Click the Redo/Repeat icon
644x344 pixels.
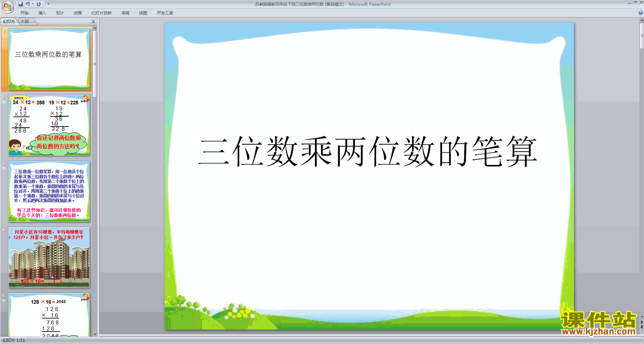click(x=39, y=4)
